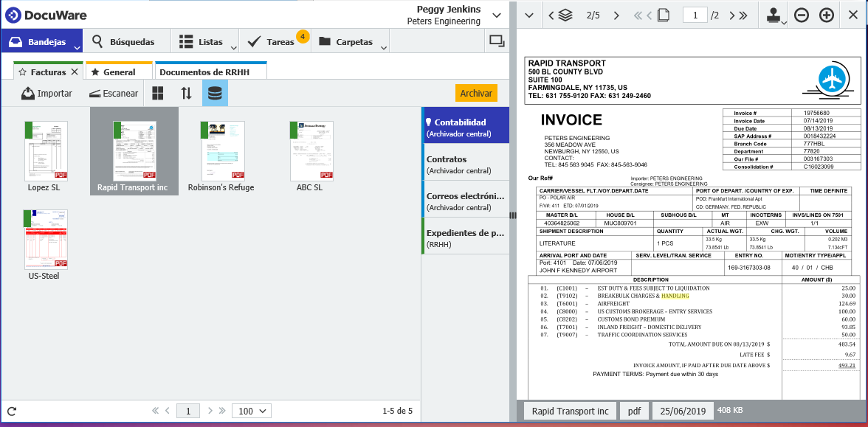This screenshot has height=427, width=868.
Task: Zoom out with the minus icon
Action: click(x=802, y=15)
